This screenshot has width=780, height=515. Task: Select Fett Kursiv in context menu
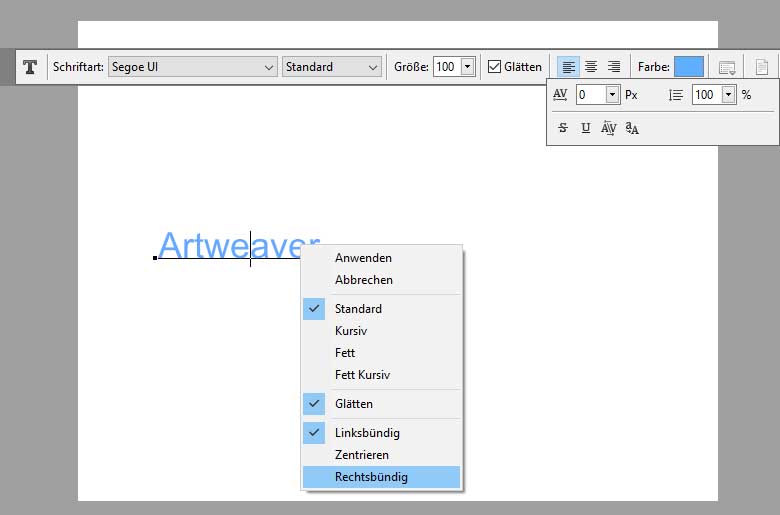pyautogui.click(x=381, y=374)
